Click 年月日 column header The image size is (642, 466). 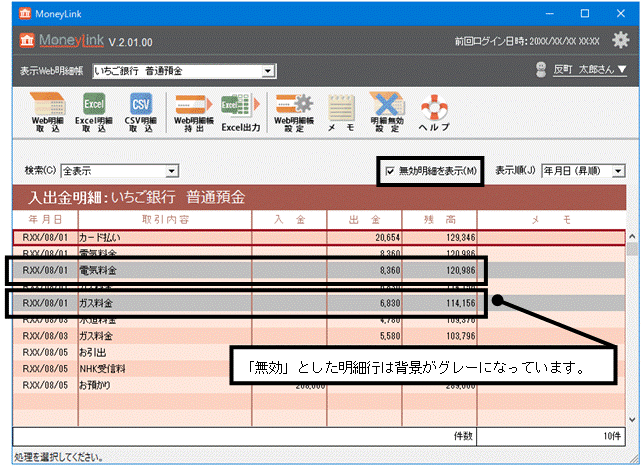coord(45,220)
